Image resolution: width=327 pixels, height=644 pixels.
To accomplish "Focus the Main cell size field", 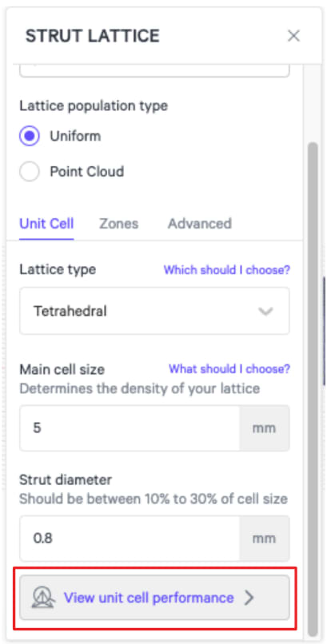I will (x=130, y=428).
